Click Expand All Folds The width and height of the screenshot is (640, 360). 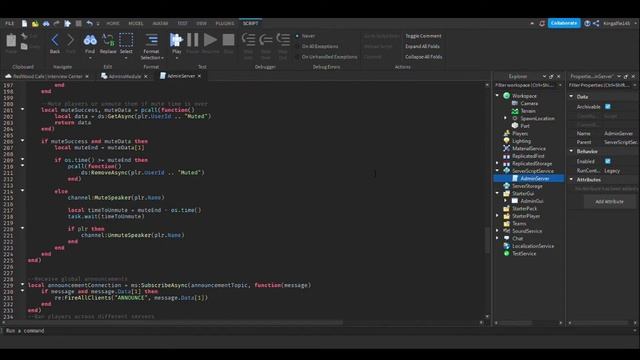pyautogui.click(x=422, y=47)
